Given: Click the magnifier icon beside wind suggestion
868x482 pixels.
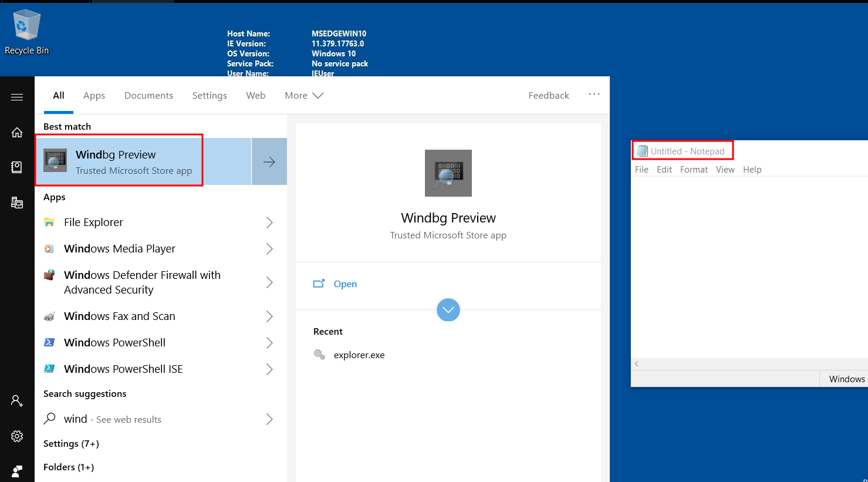Looking at the screenshot, I should coord(50,418).
